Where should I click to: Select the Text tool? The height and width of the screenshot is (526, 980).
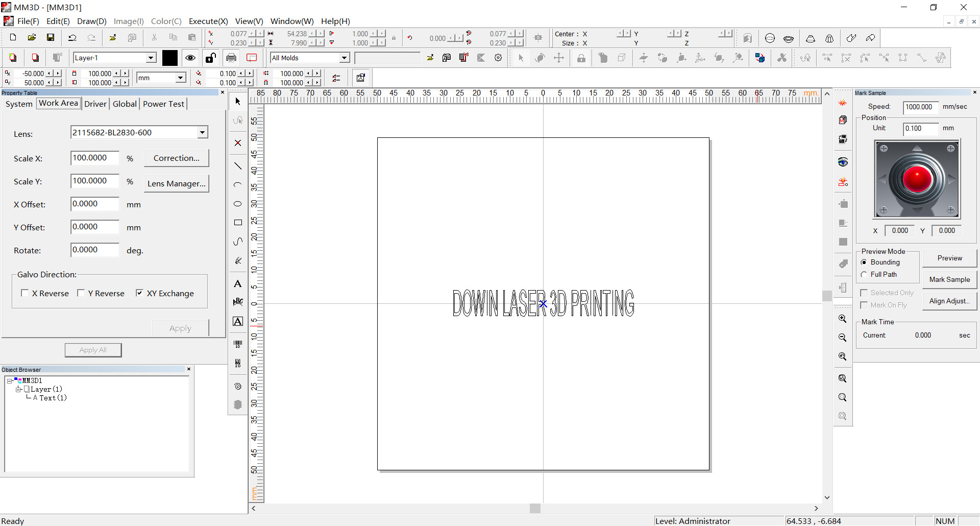[238, 284]
